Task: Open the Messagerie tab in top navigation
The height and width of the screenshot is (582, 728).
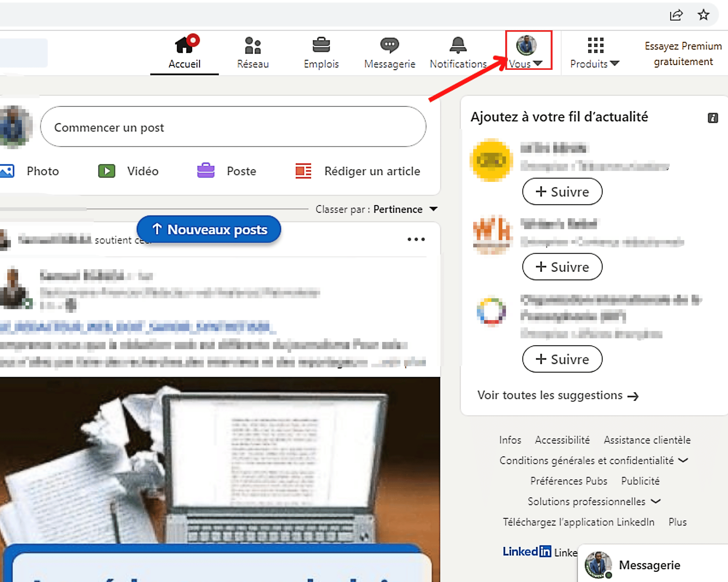Action: click(x=389, y=53)
